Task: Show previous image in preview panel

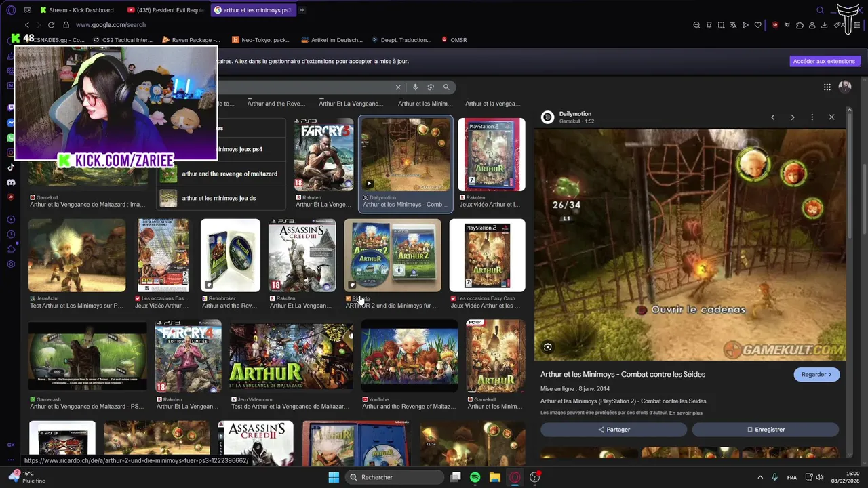Action: 772,117
